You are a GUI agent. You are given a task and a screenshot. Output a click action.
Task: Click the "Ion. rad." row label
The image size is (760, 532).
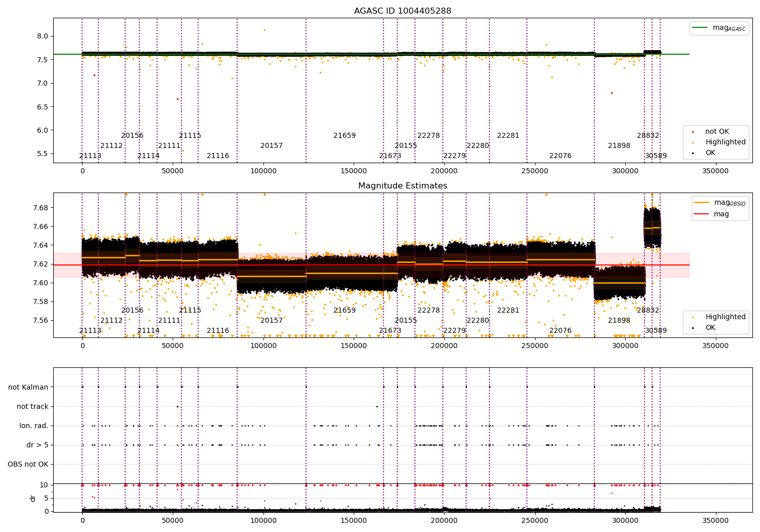coord(34,426)
